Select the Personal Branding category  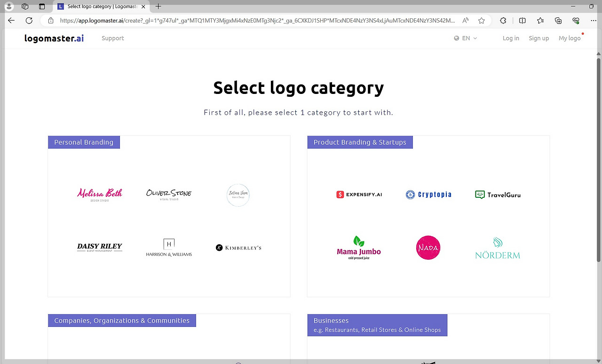coord(169,216)
